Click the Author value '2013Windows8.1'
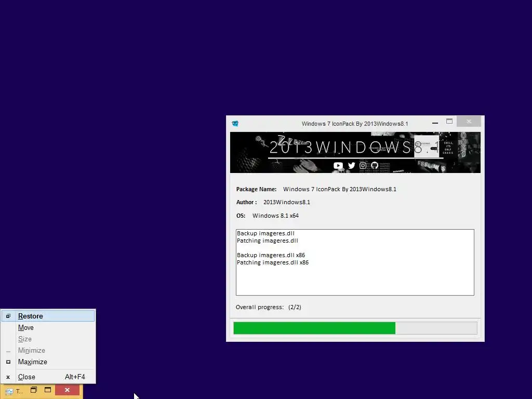 click(287, 202)
